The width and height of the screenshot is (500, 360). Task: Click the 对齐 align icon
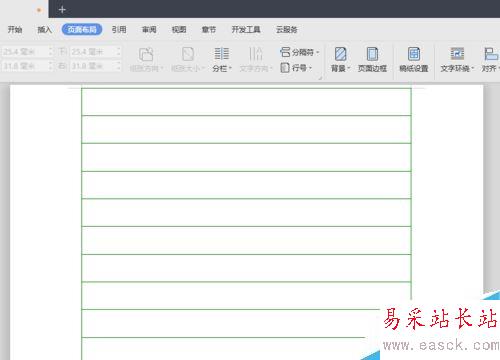click(491, 54)
